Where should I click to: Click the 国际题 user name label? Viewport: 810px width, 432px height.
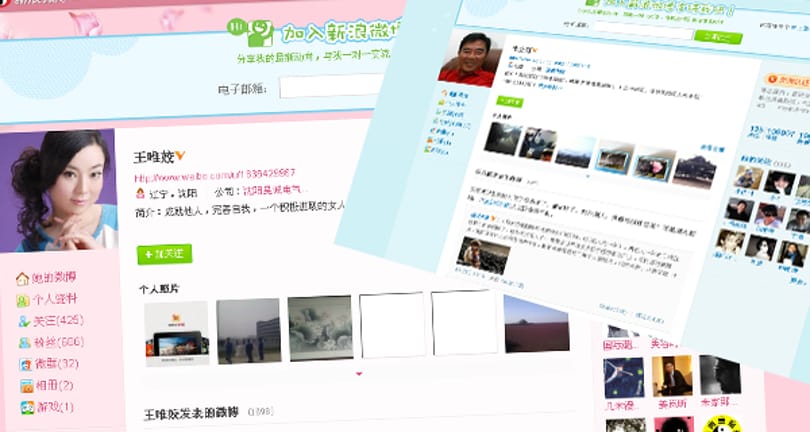tap(620, 345)
